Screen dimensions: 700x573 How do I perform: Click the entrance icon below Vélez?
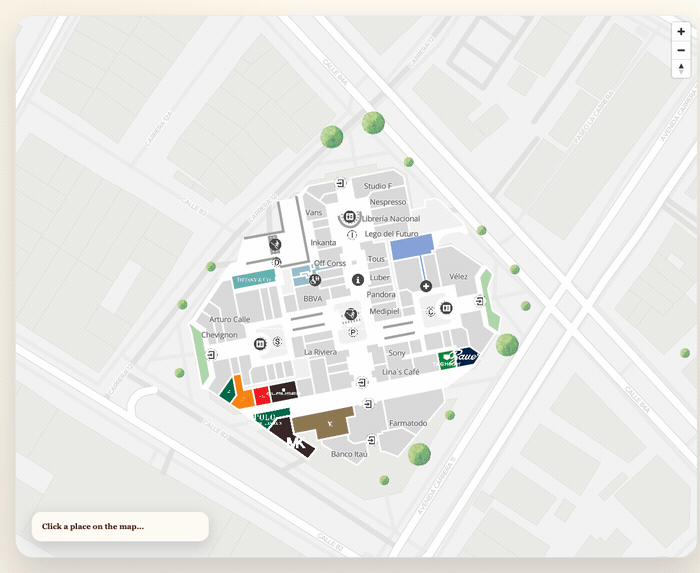pos(479,301)
